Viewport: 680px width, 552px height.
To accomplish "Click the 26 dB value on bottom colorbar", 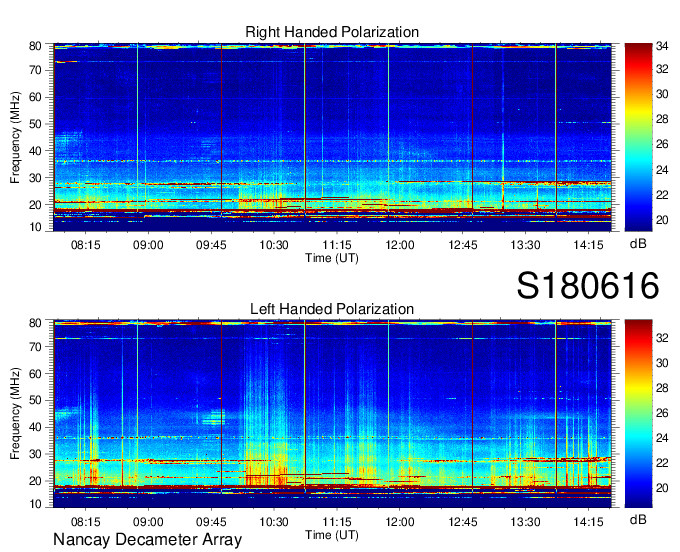I will coord(662,413).
